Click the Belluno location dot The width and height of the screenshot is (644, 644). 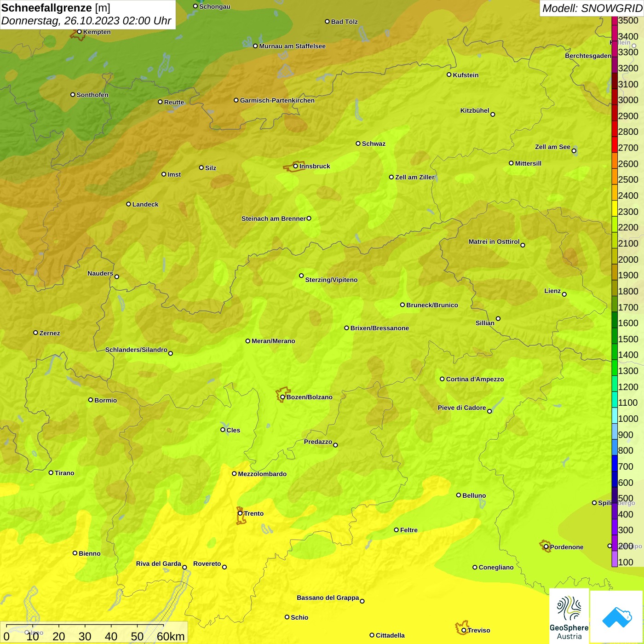coord(459,495)
